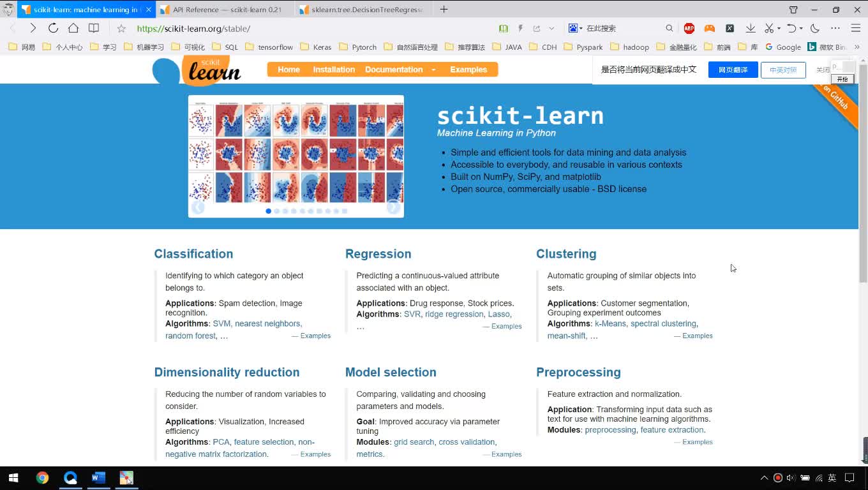Open the Installation menu item
This screenshot has width=868, height=490.
[334, 70]
